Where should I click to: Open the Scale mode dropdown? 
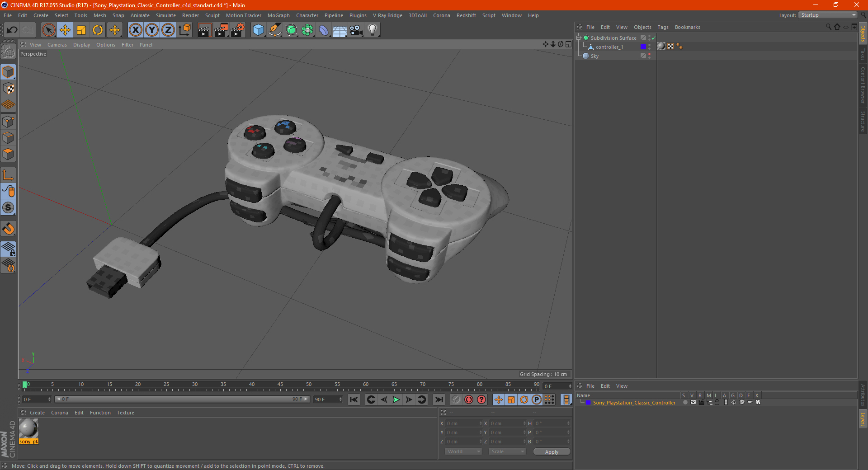coord(507,451)
